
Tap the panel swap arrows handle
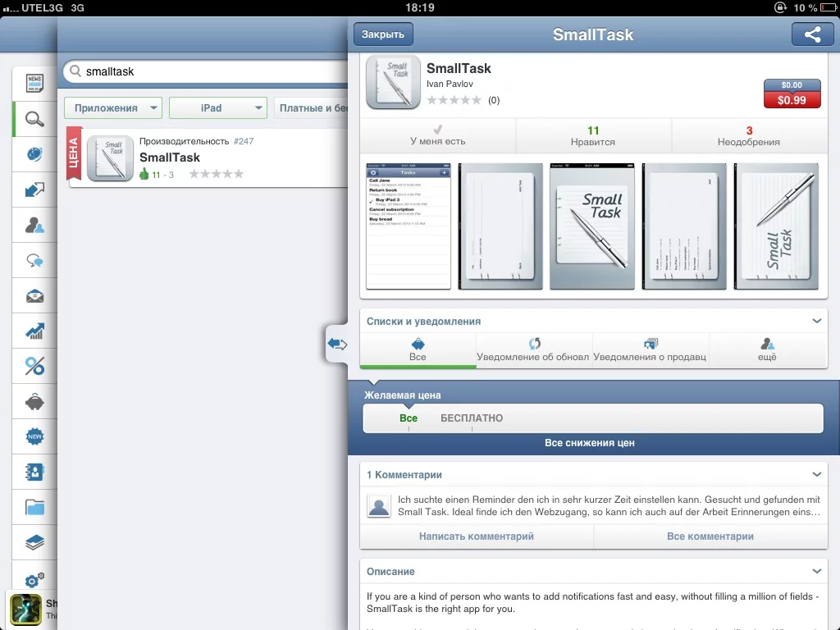pyautogui.click(x=337, y=344)
